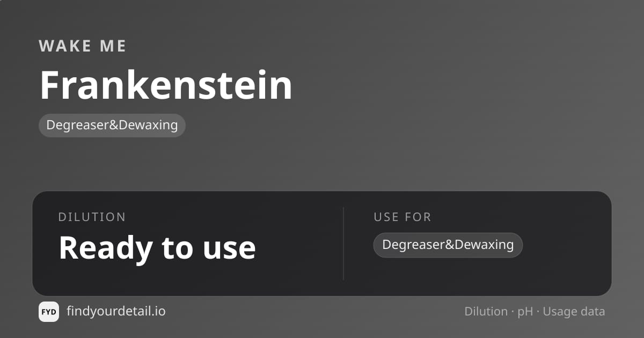Click the word USE in USE FOR label
The width and height of the screenshot is (644, 338).
click(x=386, y=217)
